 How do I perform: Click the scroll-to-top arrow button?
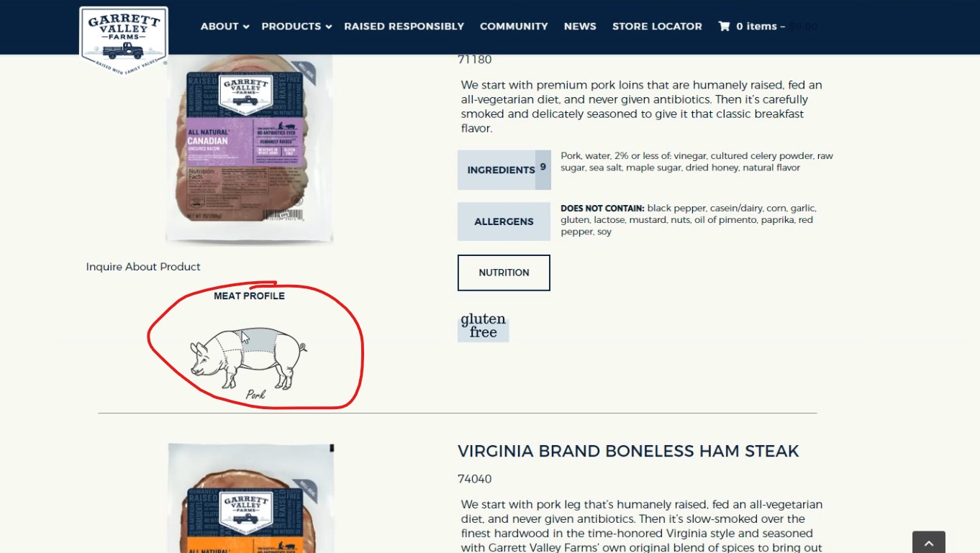pos(928,542)
